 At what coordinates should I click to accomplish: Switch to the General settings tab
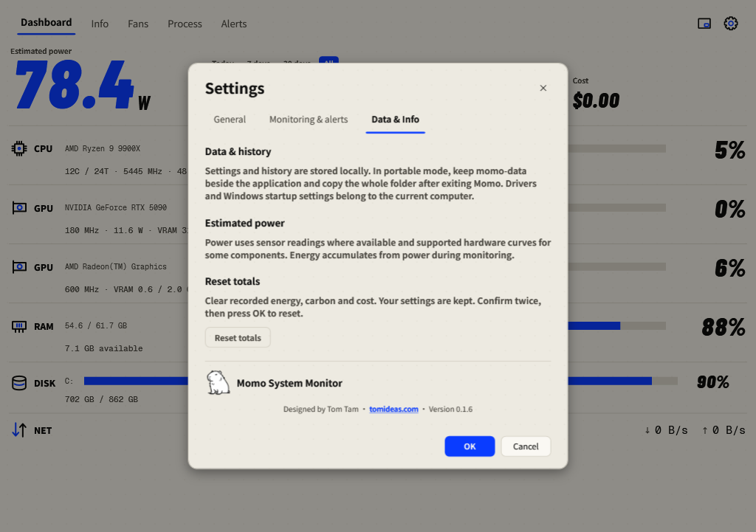230,120
